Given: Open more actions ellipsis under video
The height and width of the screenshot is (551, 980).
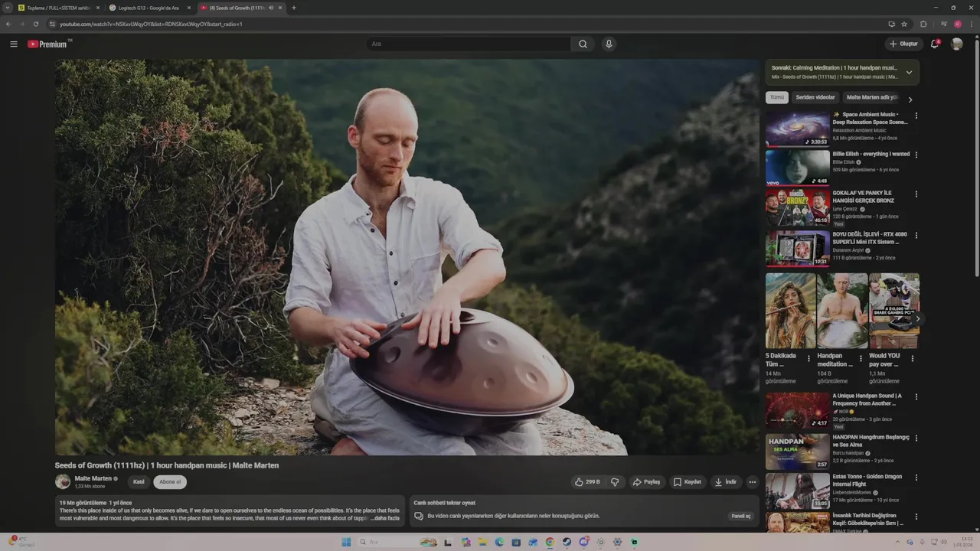Looking at the screenshot, I should tap(753, 482).
